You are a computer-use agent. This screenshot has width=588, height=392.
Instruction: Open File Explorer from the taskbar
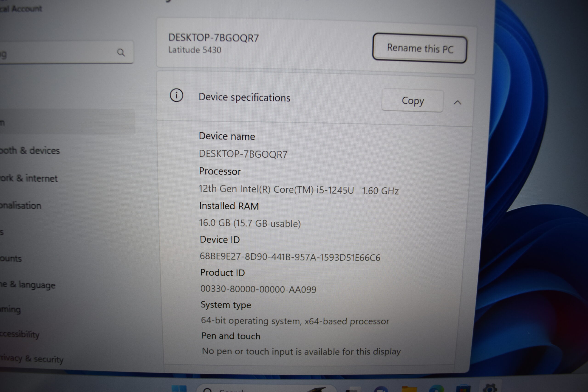(409, 389)
